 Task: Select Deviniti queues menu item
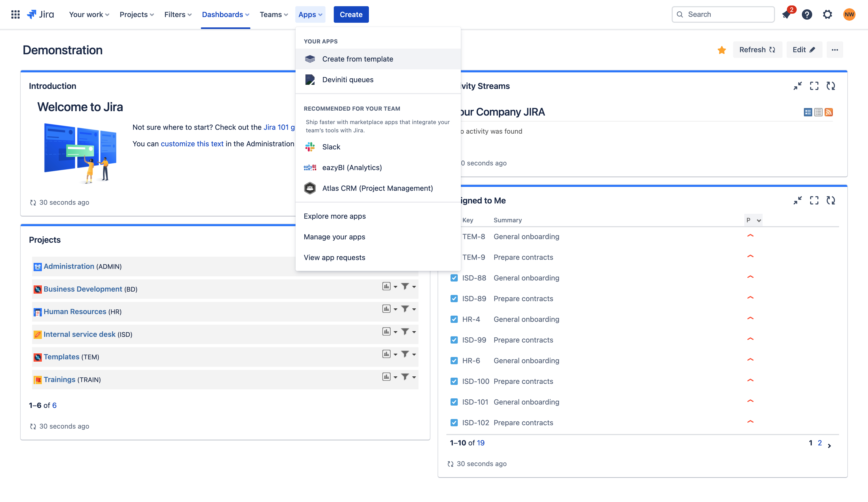[x=378, y=80]
